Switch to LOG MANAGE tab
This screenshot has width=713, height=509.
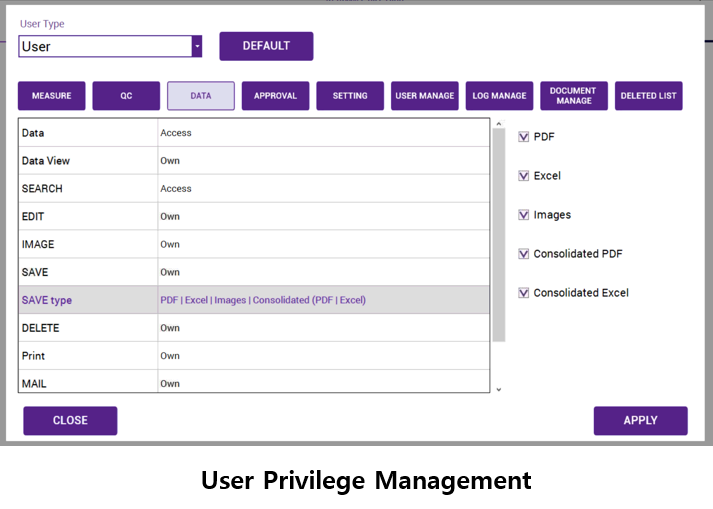point(499,96)
